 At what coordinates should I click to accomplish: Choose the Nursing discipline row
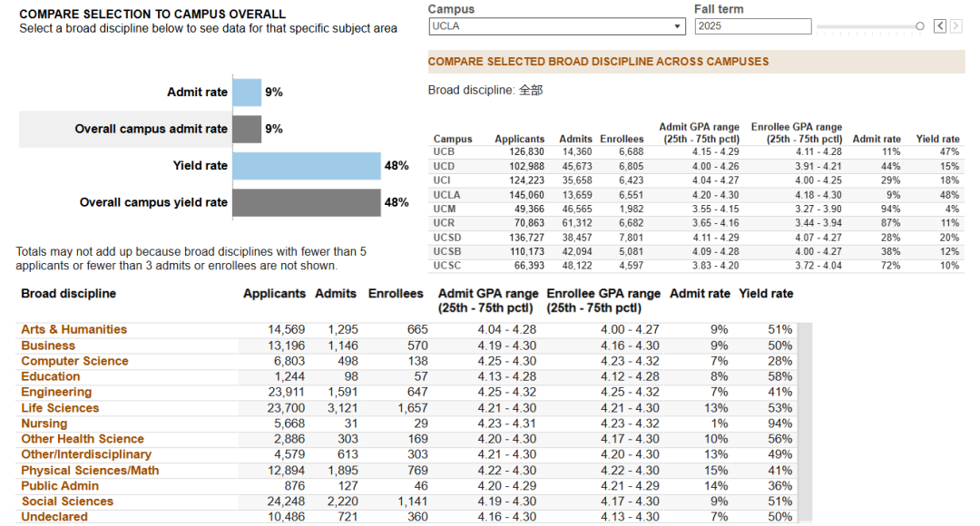click(x=407, y=424)
